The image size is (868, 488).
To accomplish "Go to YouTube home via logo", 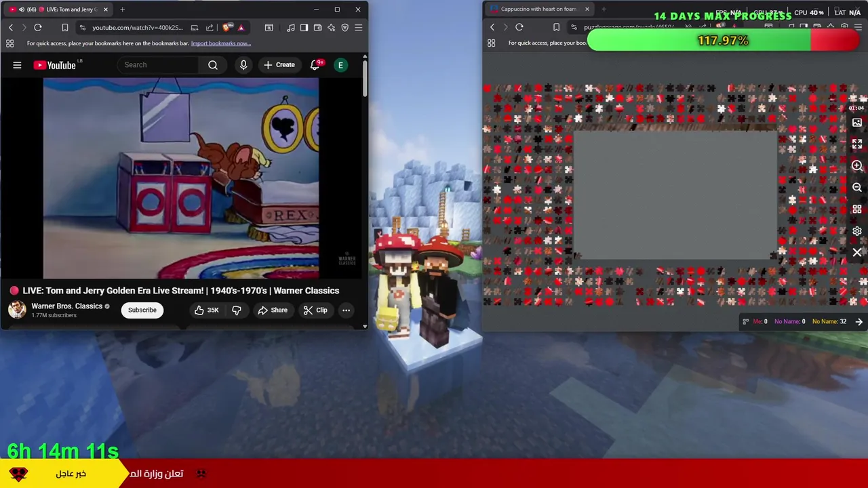I will (56, 65).
